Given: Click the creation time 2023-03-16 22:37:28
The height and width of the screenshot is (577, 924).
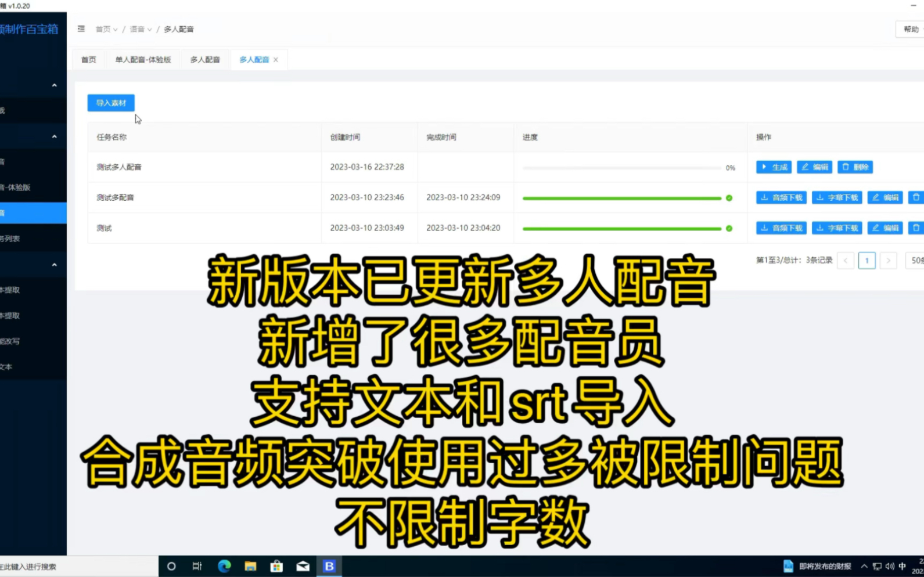Looking at the screenshot, I should click(x=367, y=167).
